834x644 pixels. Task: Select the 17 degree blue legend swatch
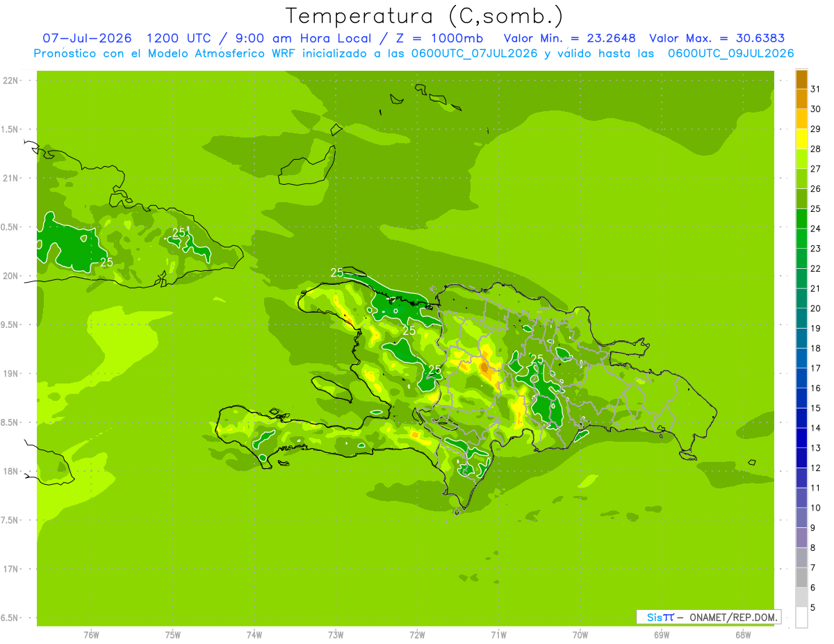tap(801, 358)
